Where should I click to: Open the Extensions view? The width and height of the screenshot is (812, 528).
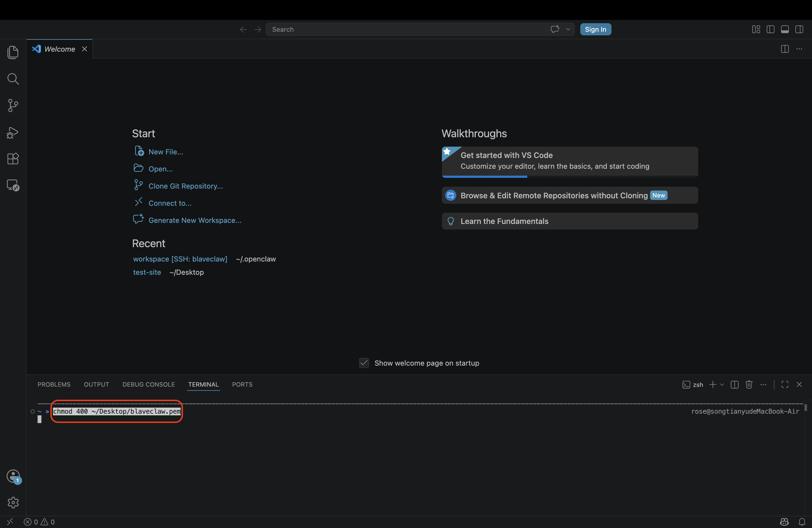pyautogui.click(x=13, y=159)
